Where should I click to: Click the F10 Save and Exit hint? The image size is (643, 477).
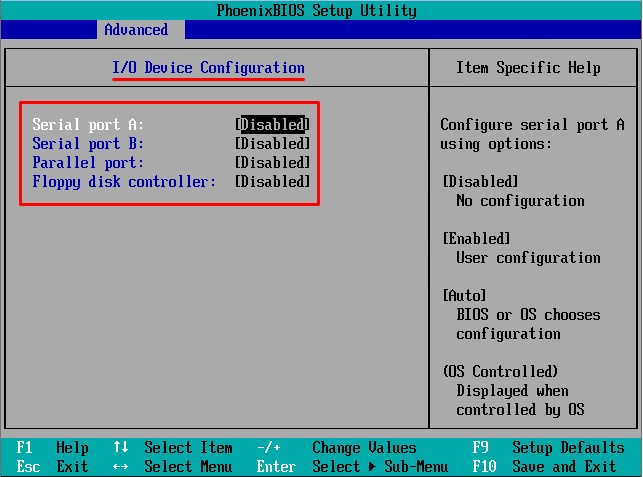[544, 467]
